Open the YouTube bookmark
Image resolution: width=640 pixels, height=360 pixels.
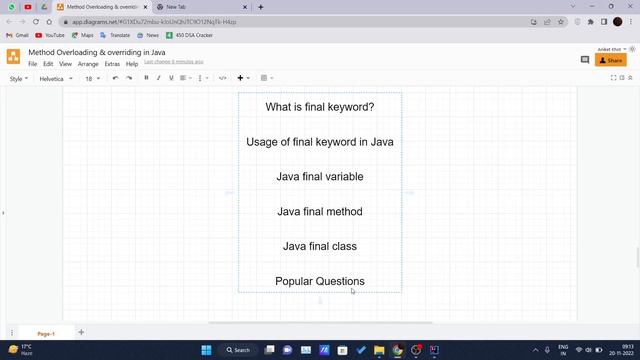[x=50, y=36]
